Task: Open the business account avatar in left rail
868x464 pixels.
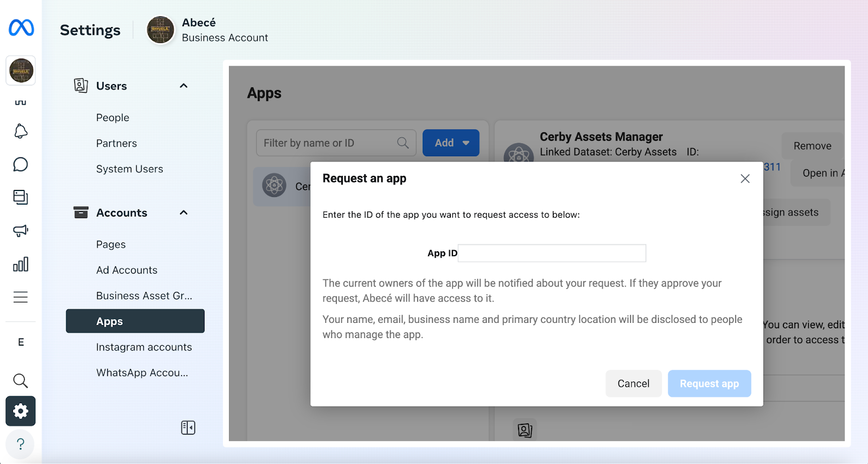Action: click(x=21, y=71)
